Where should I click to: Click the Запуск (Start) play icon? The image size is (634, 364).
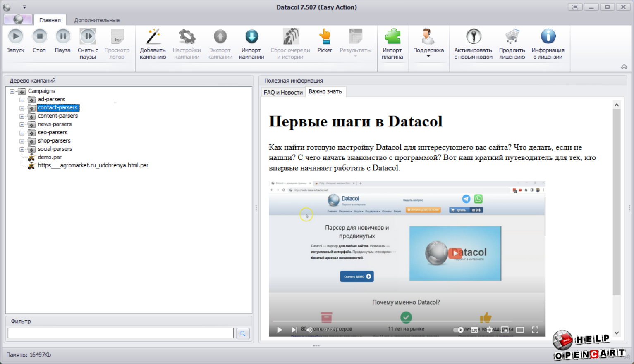coord(16,37)
